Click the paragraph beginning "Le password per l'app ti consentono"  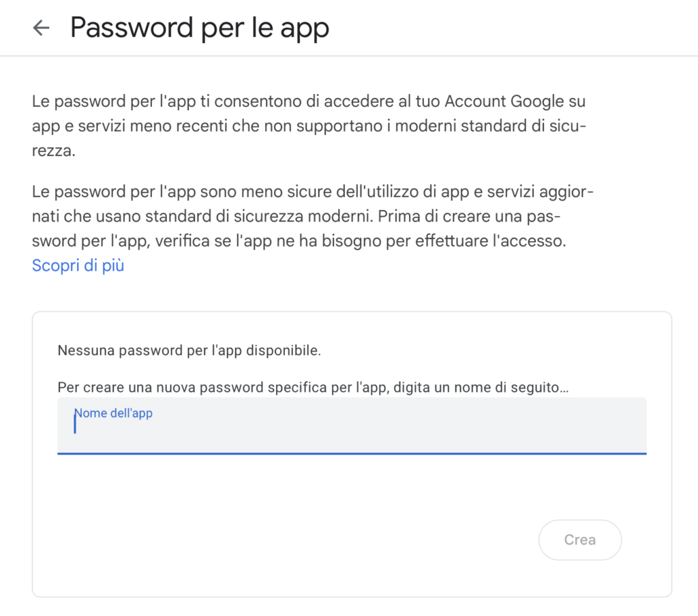308,126
